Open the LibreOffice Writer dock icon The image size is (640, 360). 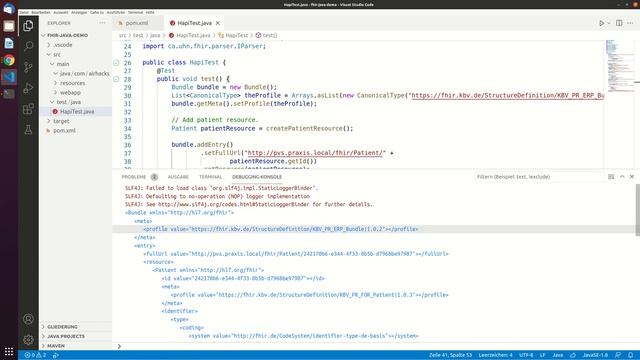9,43
